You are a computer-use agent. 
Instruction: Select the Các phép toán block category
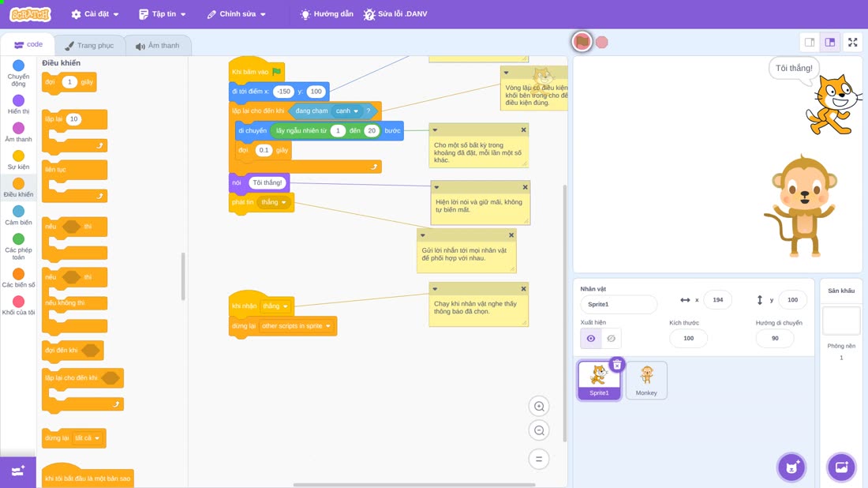point(18,246)
